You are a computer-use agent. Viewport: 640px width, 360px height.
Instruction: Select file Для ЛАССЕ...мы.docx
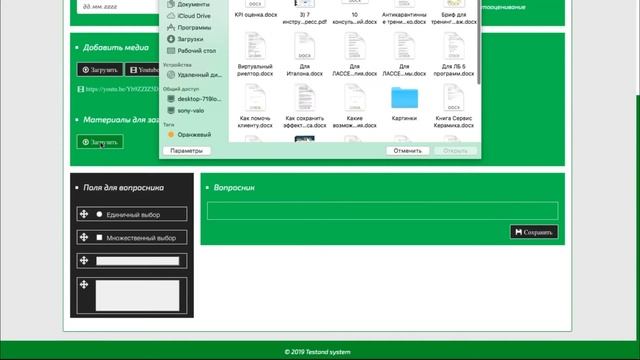404,55
